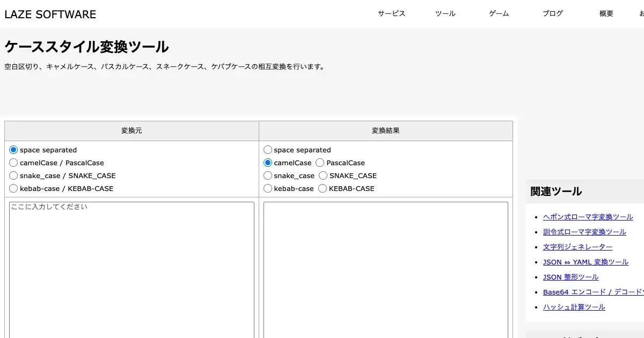Image resolution: width=644 pixels, height=338 pixels.
Task: Select source kebab-case / KEBAB-CASE option
Action: coord(13,188)
